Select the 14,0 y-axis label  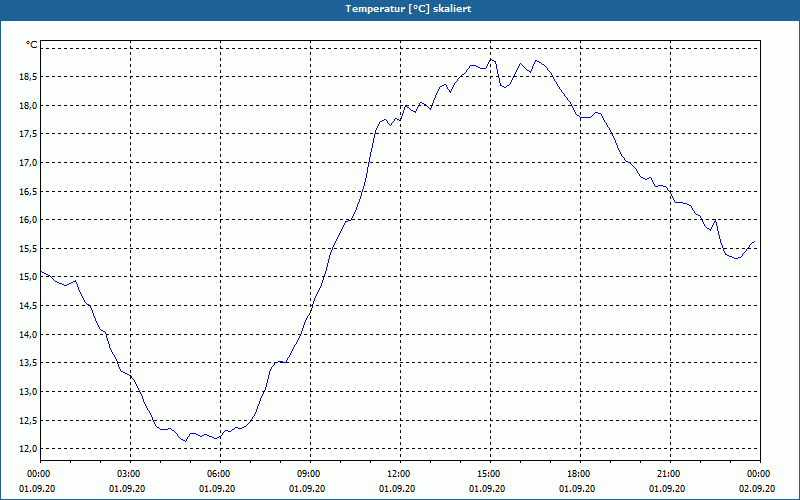(x=29, y=334)
